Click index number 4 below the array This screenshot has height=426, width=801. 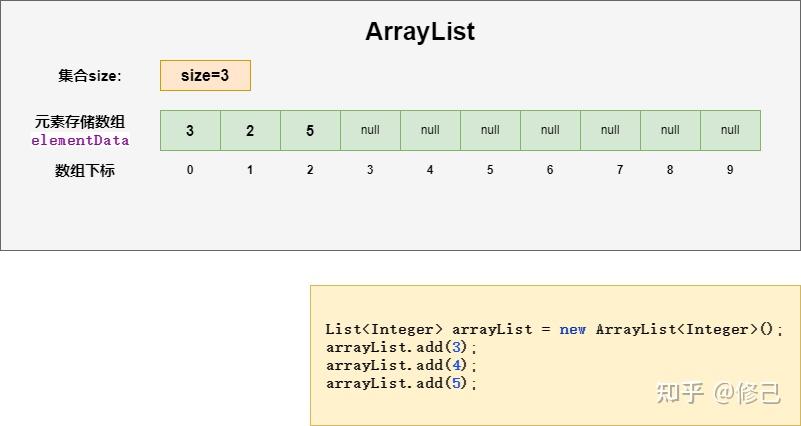[430, 170]
